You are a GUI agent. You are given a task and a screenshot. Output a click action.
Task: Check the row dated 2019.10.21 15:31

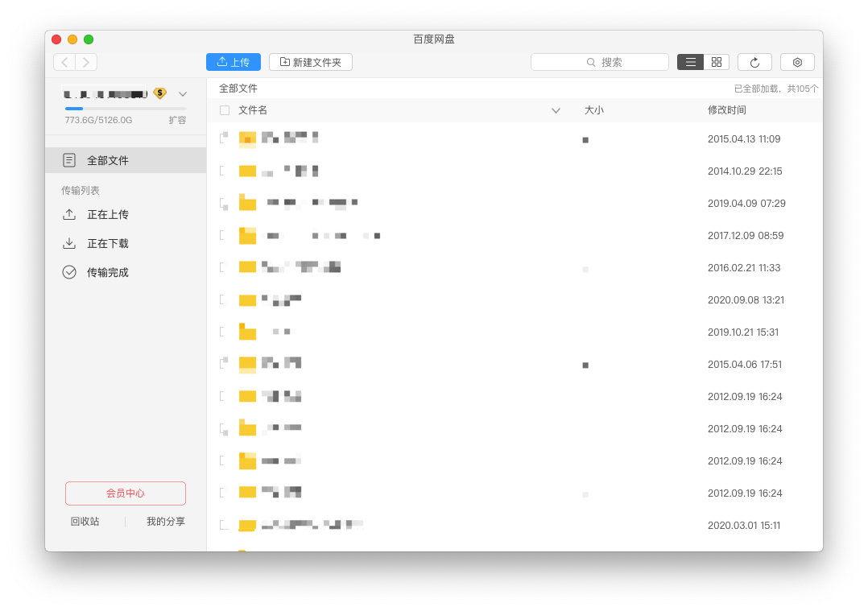point(224,332)
